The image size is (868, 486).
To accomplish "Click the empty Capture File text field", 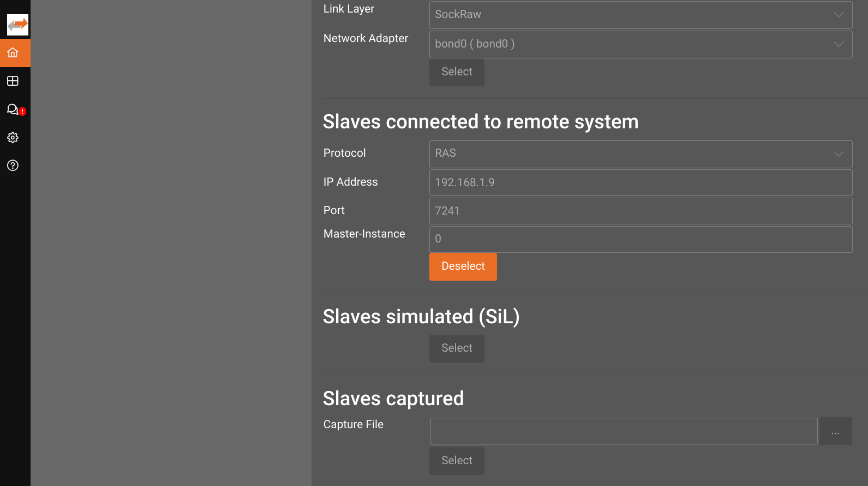I will 624,431.
